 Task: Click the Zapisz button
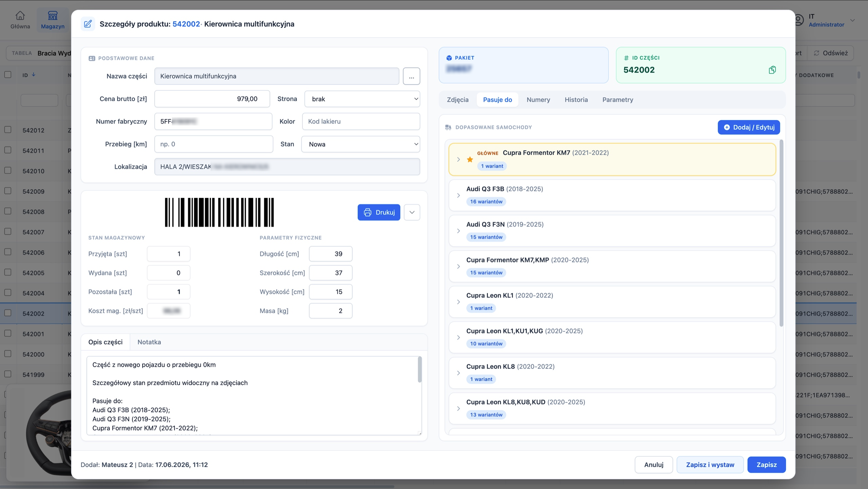[x=767, y=465]
